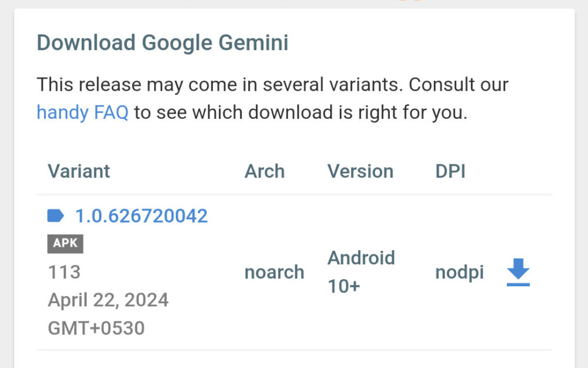Select the nodpi cell
Viewport: 588px width, 368px height.
point(459,272)
